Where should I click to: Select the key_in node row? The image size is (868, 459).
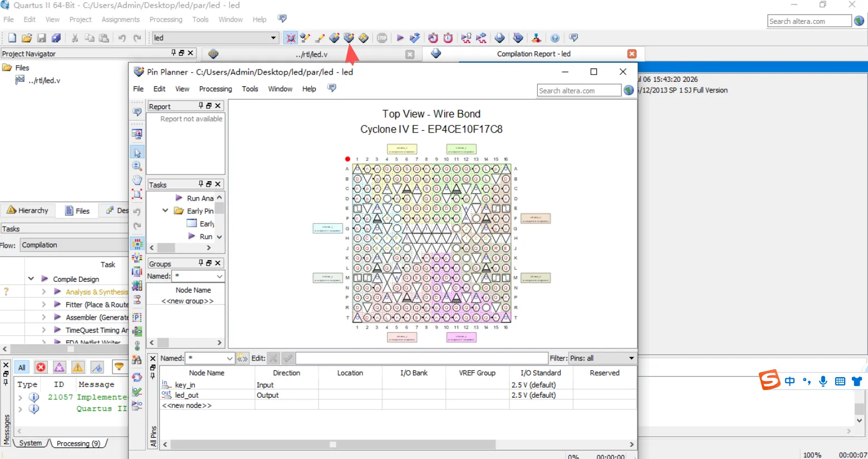coord(398,385)
